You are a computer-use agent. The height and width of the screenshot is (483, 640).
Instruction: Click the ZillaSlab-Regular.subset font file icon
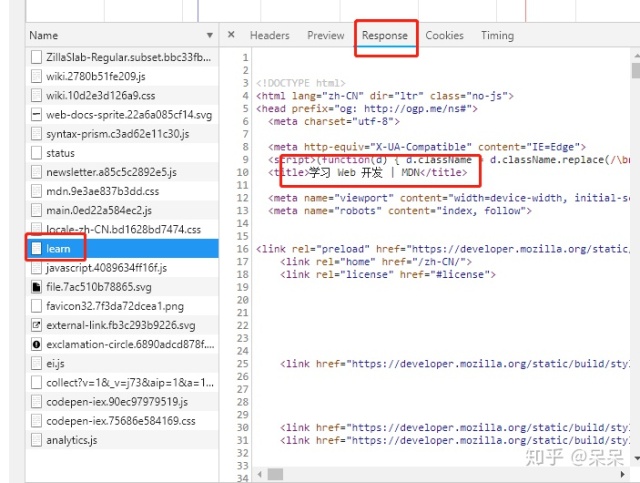(x=36, y=57)
